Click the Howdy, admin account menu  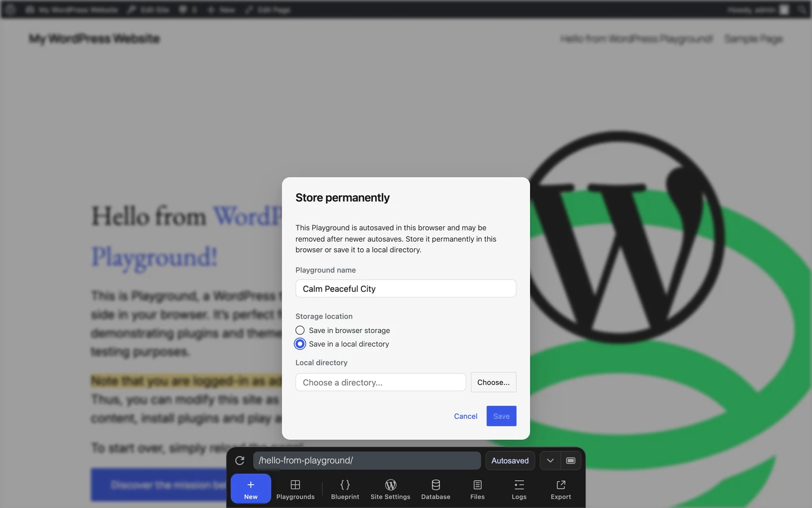click(758, 10)
